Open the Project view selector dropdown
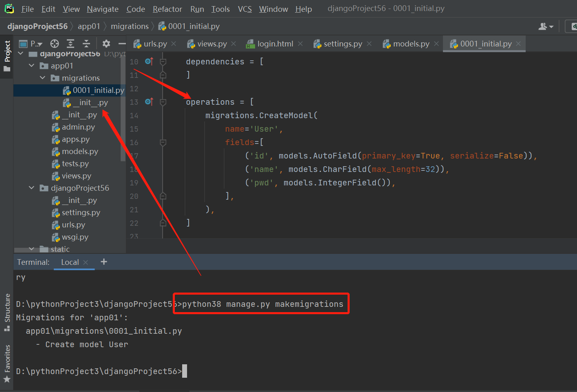The width and height of the screenshot is (577, 392). [31, 44]
